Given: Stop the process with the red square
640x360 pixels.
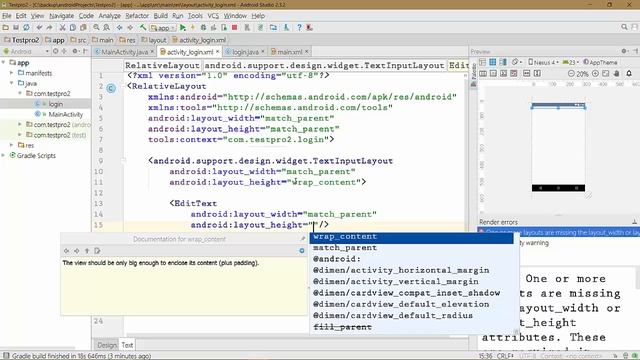Looking at the screenshot, I should click(x=234, y=28).
